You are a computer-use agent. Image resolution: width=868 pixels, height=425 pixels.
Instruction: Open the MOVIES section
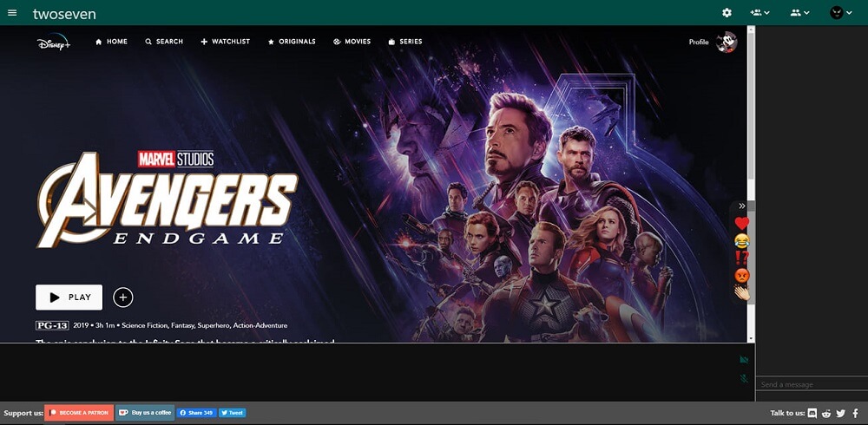tap(352, 42)
